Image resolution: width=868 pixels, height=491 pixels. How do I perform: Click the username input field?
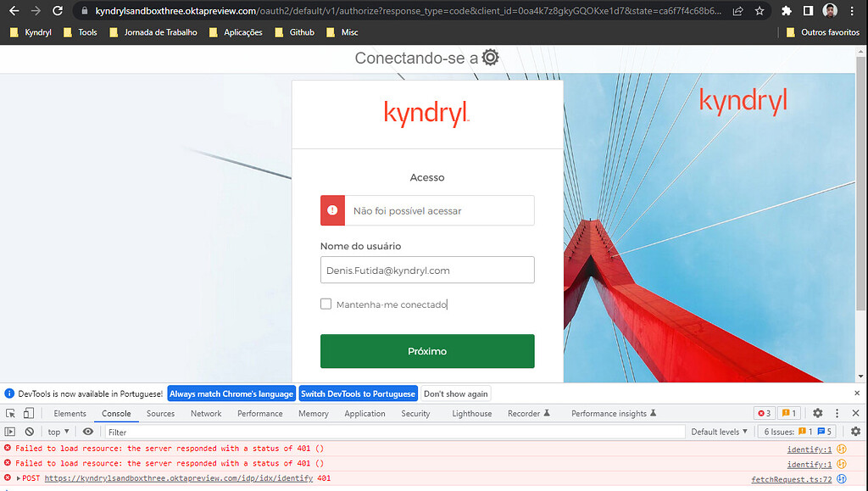coord(426,270)
